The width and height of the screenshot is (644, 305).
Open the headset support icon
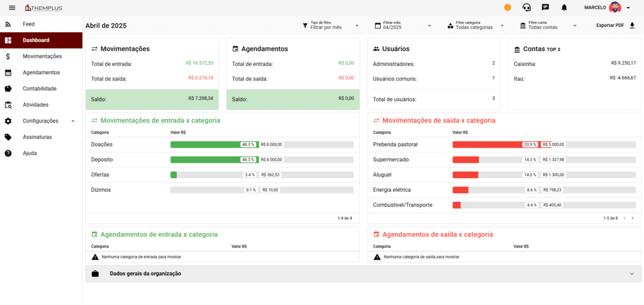526,8
